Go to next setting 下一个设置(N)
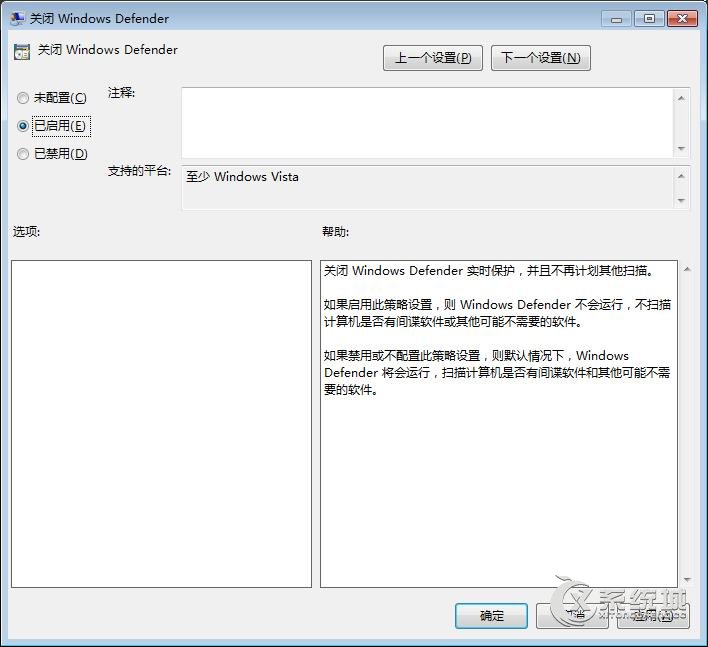Image resolution: width=708 pixels, height=647 pixels. point(540,58)
